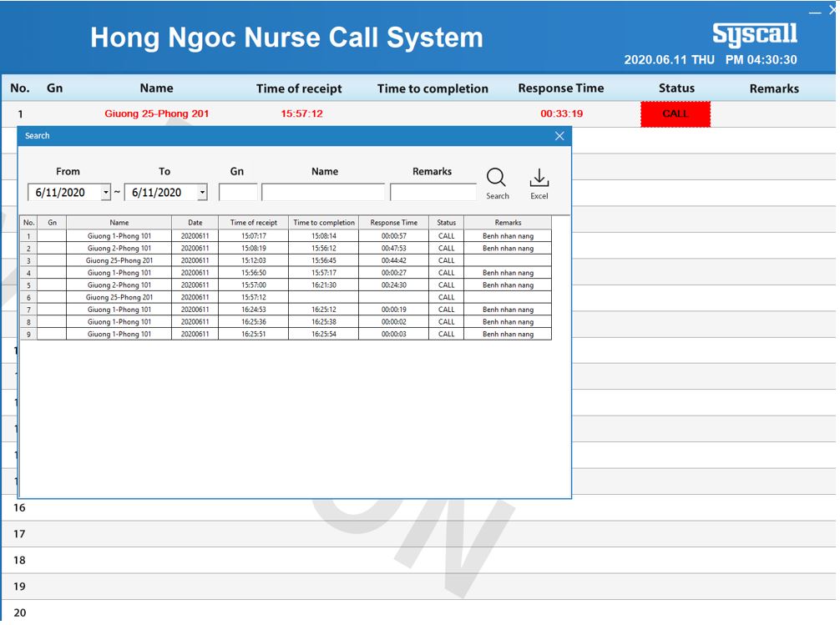The width and height of the screenshot is (840, 625).
Task: Click Giuong 25-Phong 201 in main call list
Action: [156, 114]
